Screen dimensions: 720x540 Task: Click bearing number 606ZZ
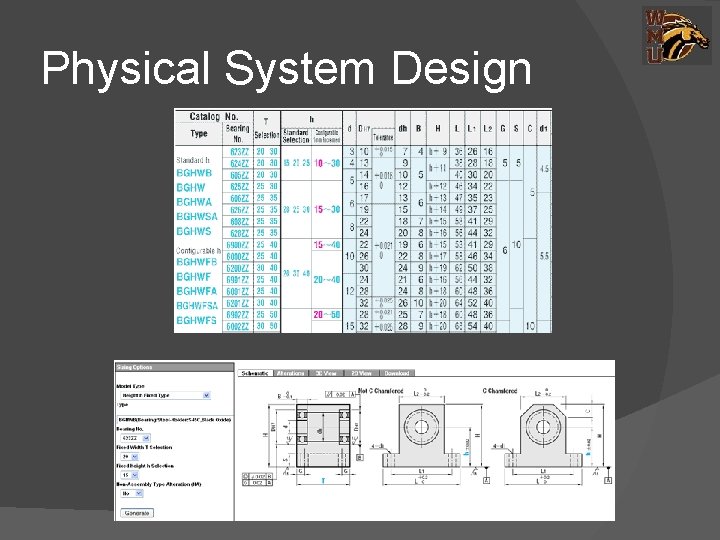pos(239,198)
